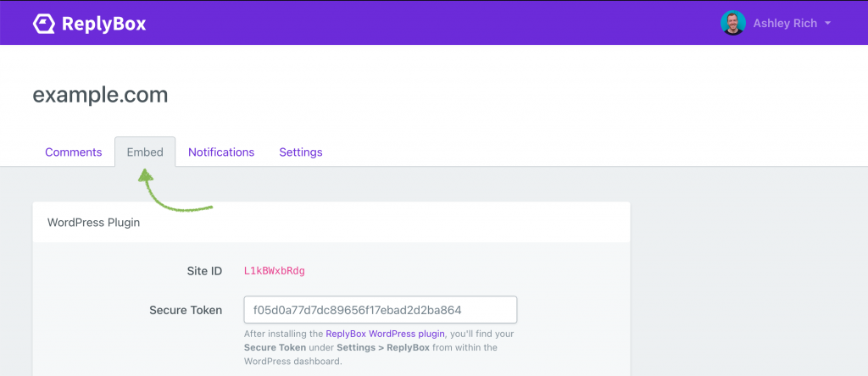Click the Secure Token field label
868x376 pixels.
click(186, 310)
